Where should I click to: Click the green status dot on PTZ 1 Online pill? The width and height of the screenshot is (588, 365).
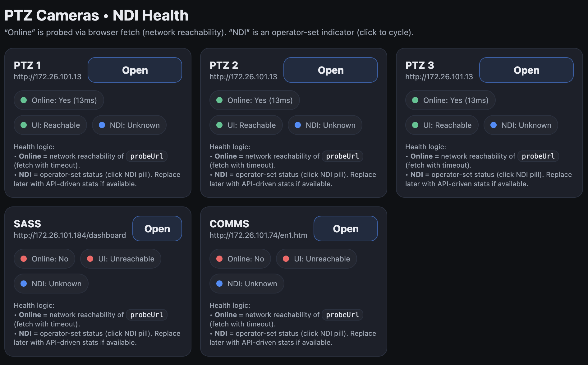24,100
